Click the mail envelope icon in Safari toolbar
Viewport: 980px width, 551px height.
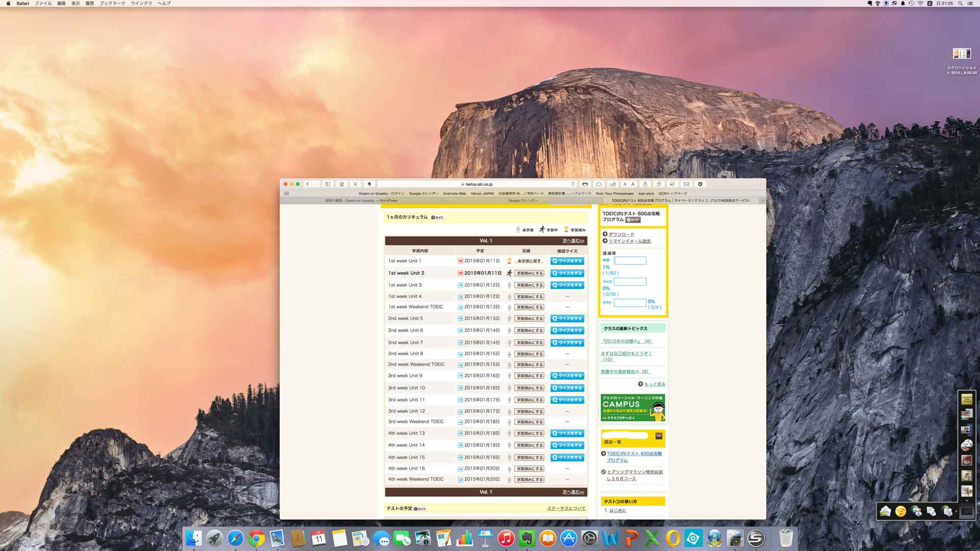pos(686,184)
